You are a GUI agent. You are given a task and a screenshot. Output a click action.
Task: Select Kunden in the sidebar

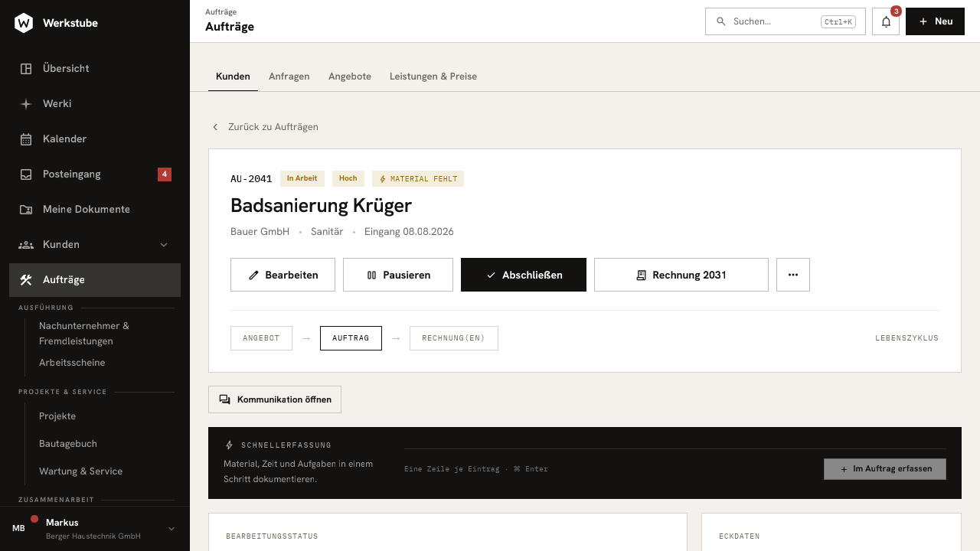(x=95, y=245)
